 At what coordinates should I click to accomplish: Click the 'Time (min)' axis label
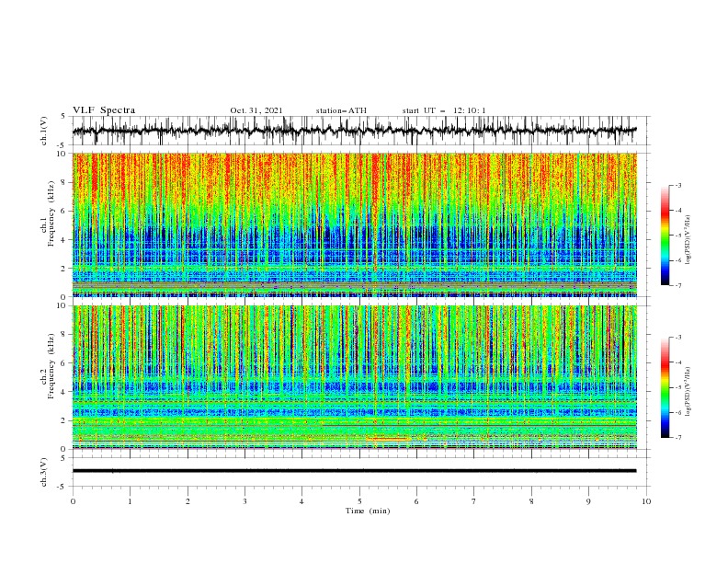coord(368,511)
